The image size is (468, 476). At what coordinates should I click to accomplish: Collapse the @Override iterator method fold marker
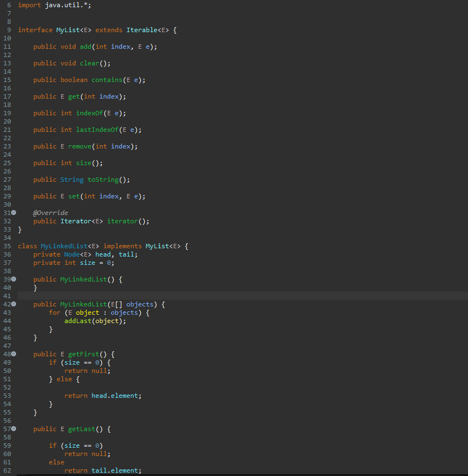(14, 212)
